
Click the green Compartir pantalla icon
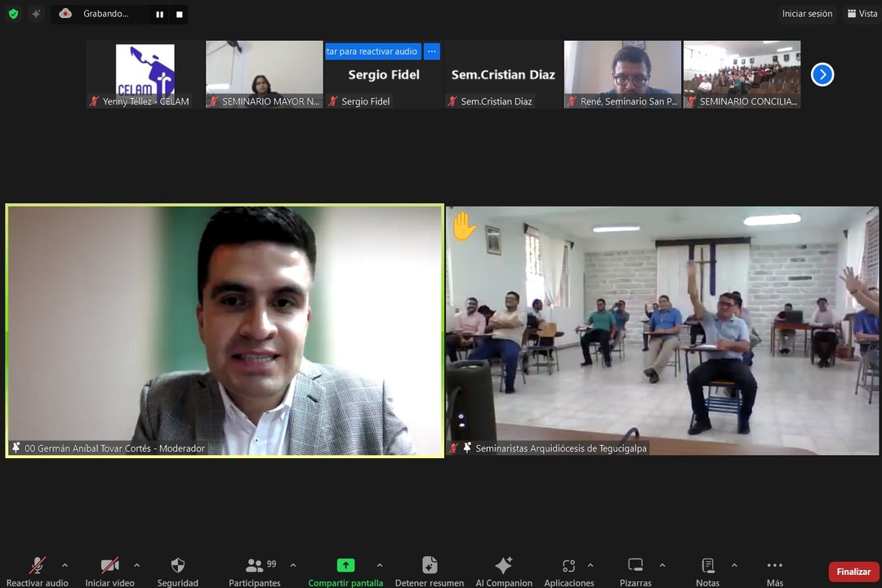pyautogui.click(x=345, y=566)
